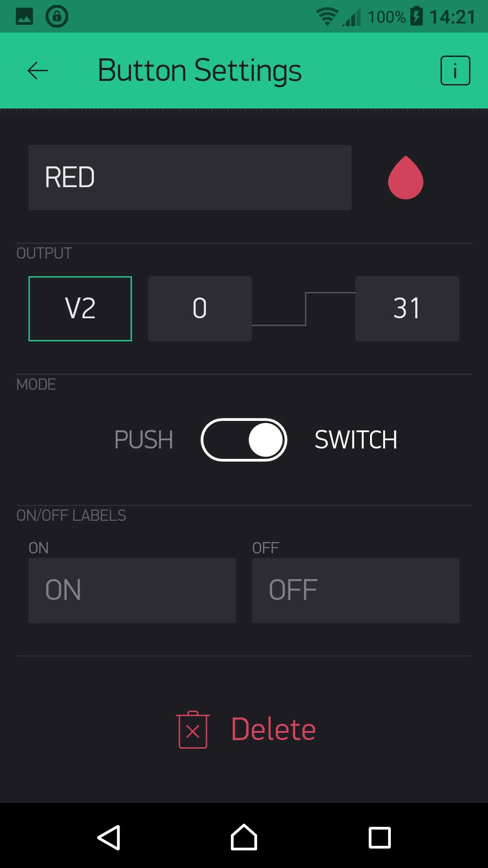Edit the RED button name field
The height and width of the screenshot is (868, 488).
[x=190, y=178]
